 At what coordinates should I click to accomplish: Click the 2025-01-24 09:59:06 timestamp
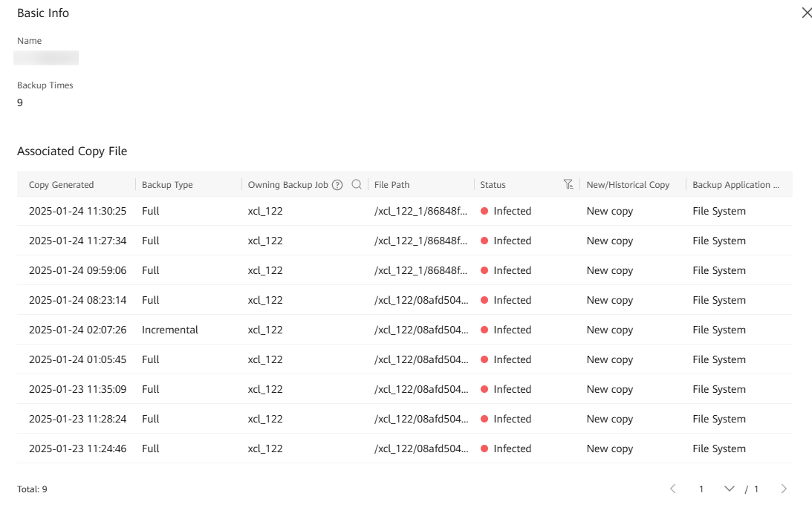[77, 270]
